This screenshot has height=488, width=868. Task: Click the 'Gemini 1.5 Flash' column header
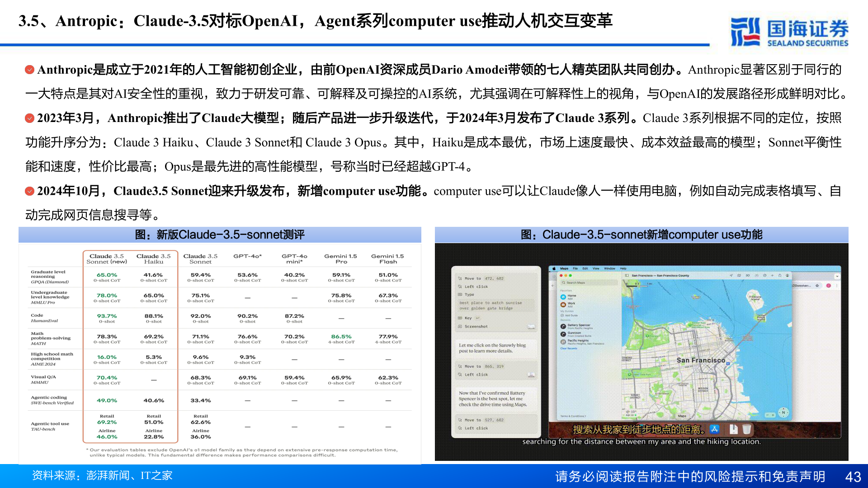[388, 258]
